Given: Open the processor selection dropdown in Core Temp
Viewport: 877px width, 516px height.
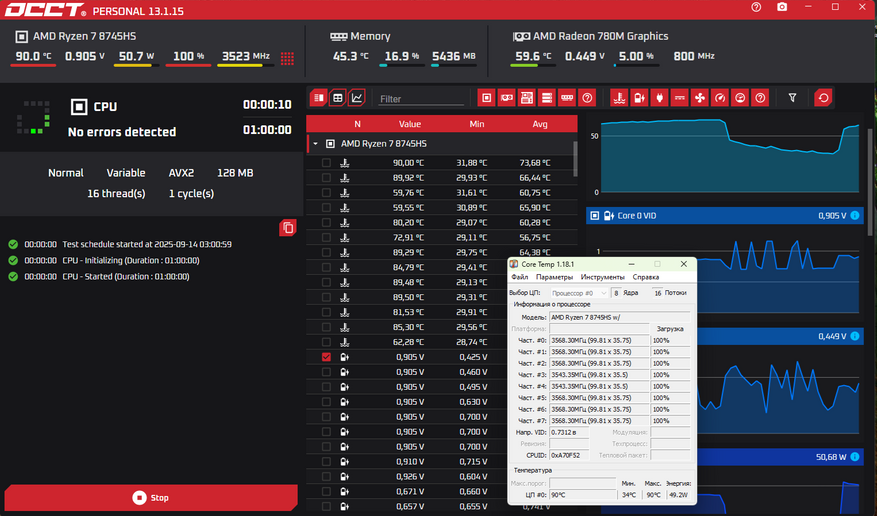Looking at the screenshot, I should [579, 293].
